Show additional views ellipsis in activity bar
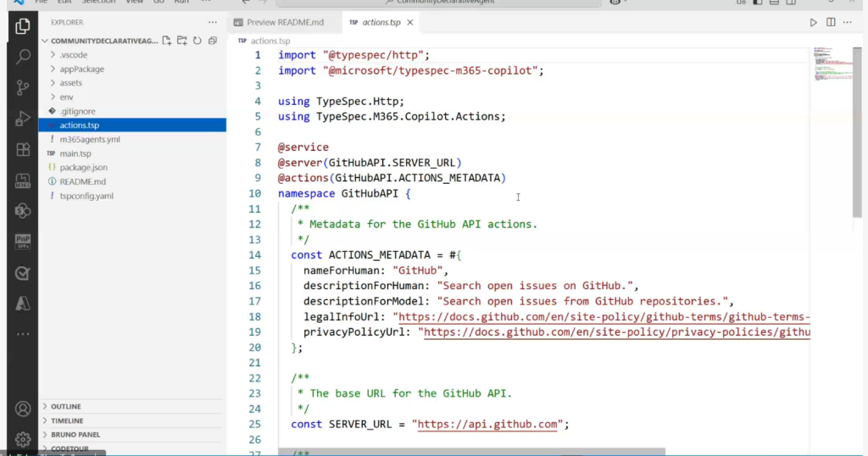The height and width of the screenshot is (456, 868). coord(23,334)
